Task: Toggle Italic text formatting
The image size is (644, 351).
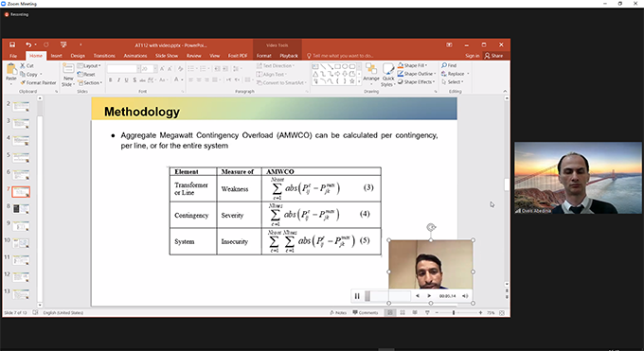Action: (x=118, y=80)
